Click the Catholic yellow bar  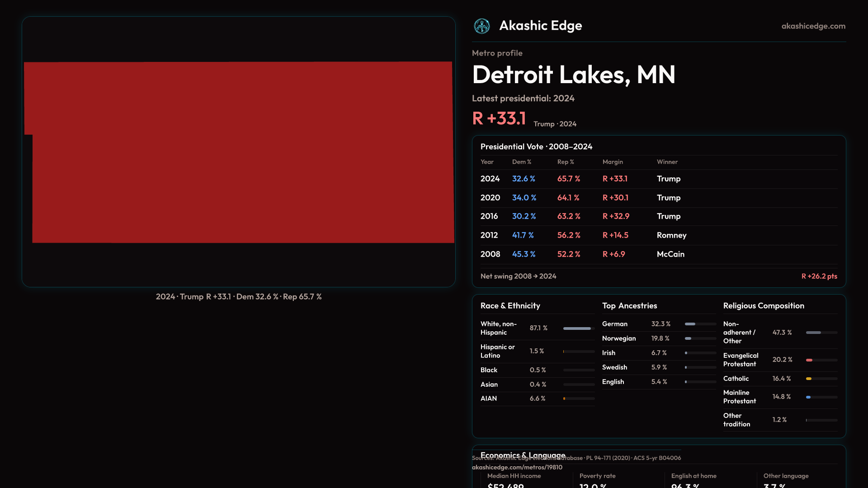tap(809, 379)
